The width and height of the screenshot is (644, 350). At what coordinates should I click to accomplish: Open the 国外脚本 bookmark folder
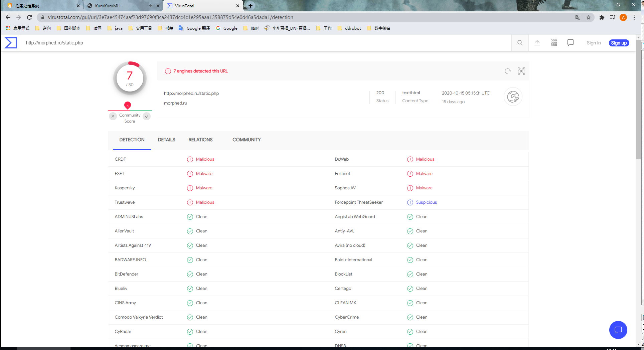click(68, 28)
